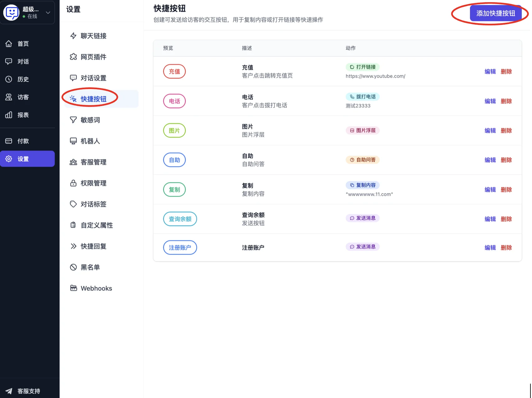Select the 访客 visitors icon
532x398 pixels.
click(x=9, y=97)
